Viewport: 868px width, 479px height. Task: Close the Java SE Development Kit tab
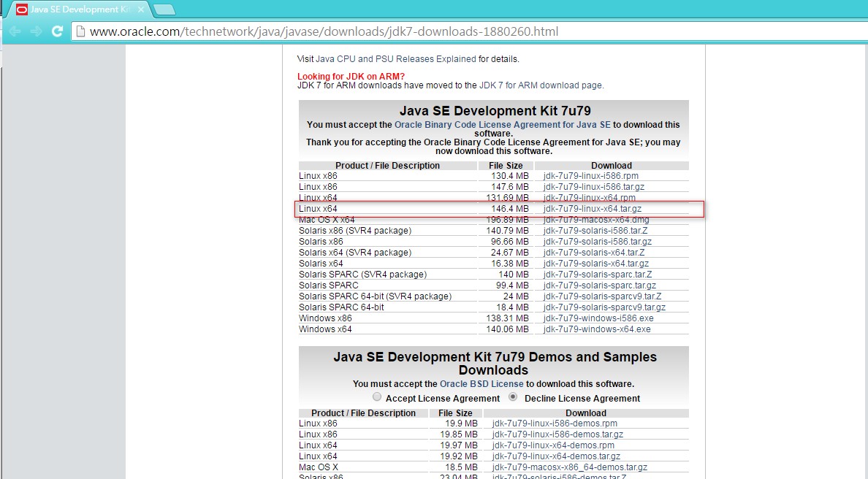pyautogui.click(x=140, y=9)
